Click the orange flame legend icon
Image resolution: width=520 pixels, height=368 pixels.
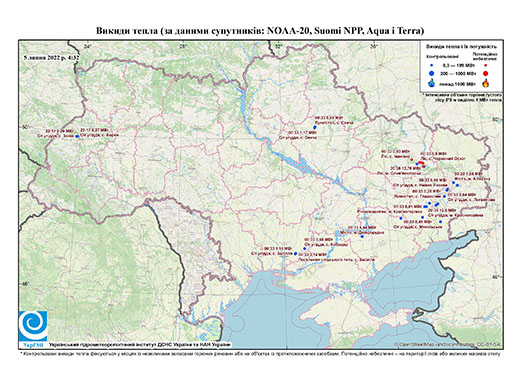485,83
